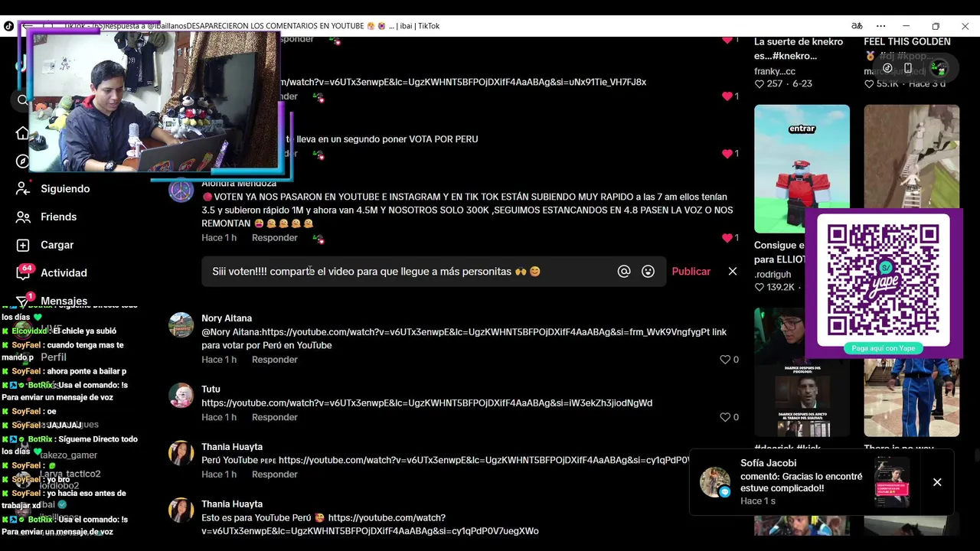Open the title bar three-dots menu
Image resolution: width=980 pixels, height=551 pixels.
point(881,26)
